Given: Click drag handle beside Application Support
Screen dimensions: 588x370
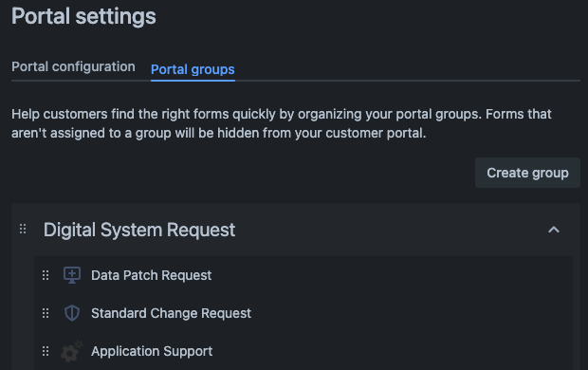Looking at the screenshot, I should coord(46,351).
